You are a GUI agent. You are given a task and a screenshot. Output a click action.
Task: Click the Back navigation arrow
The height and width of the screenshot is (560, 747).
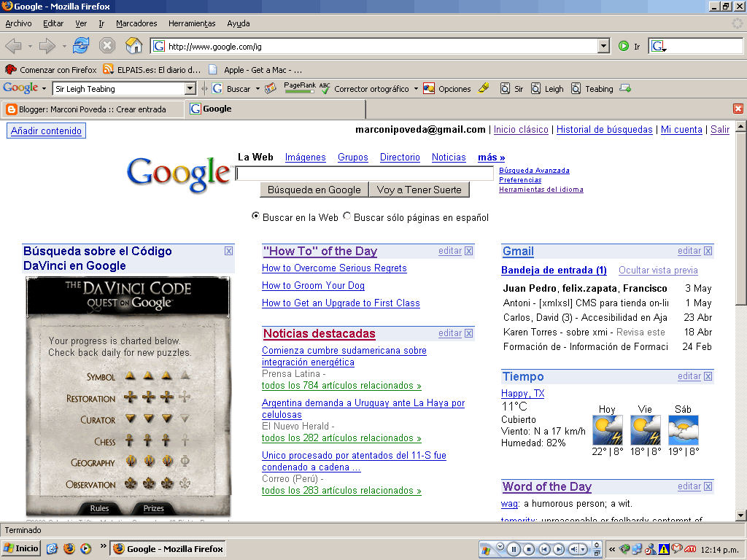[x=13, y=46]
